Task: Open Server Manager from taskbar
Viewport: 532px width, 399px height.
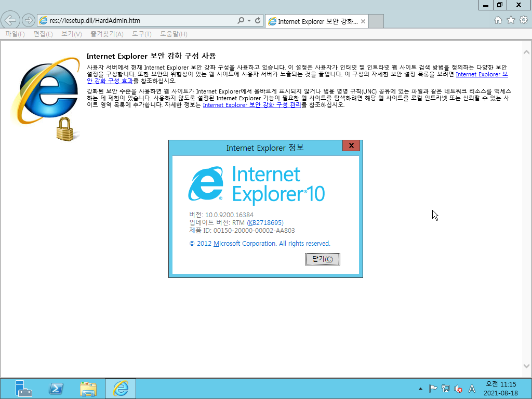Action: pos(24,389)
